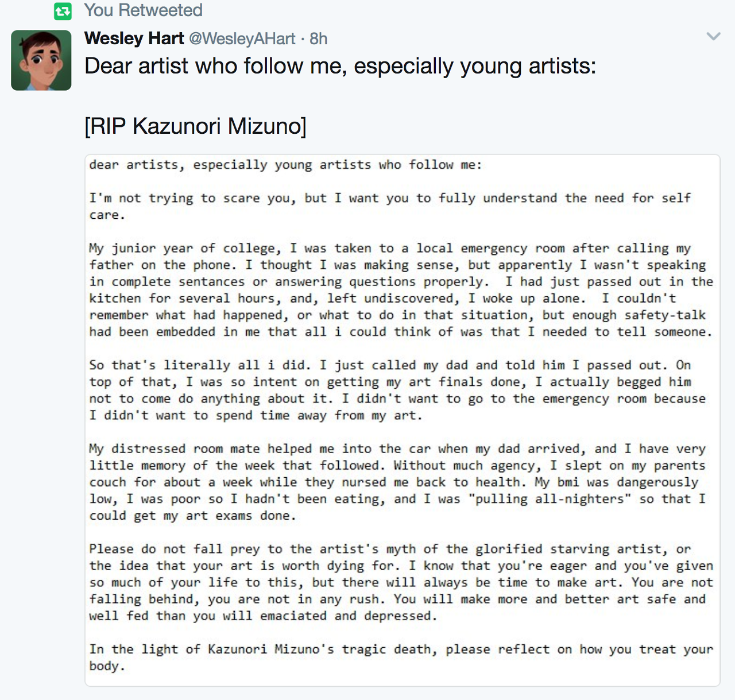735x700 pixels.
Task: Click the words "pulling all-nighters" in the image
Action: click(x=550, y=499)
